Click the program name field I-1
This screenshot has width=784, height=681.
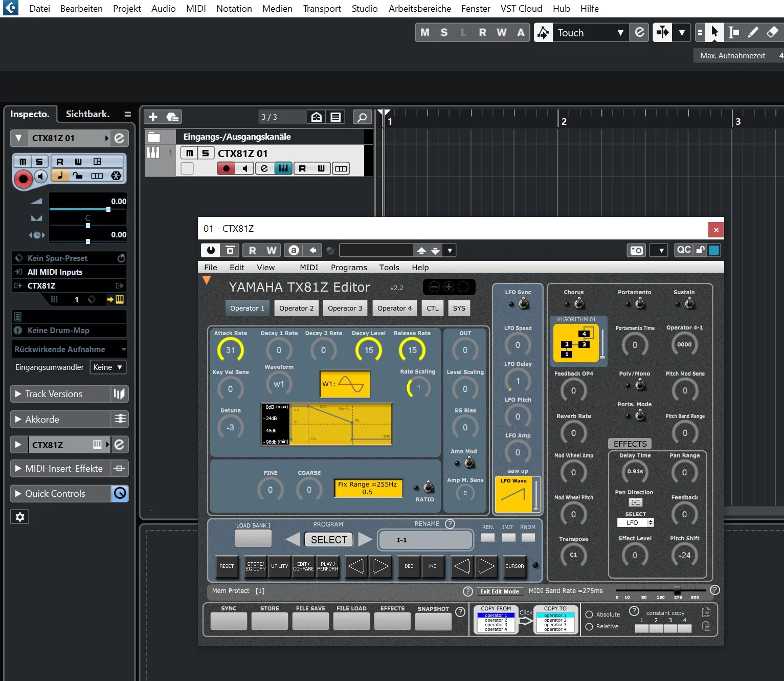[425, 540]
